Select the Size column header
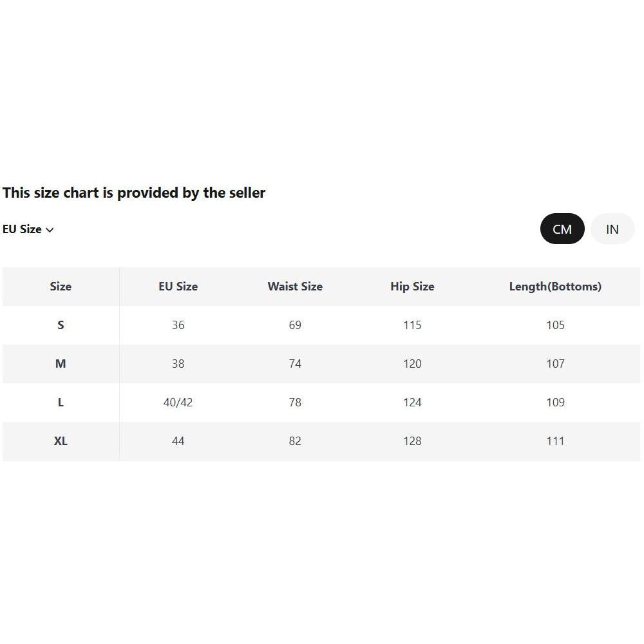Viewport: 644px width, 644px height. [61, 287]
